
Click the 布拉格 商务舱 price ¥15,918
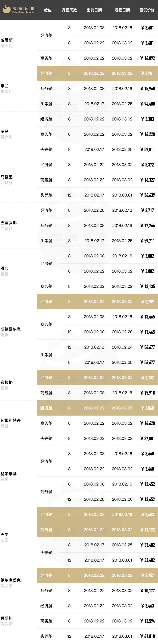click(147, 393)
